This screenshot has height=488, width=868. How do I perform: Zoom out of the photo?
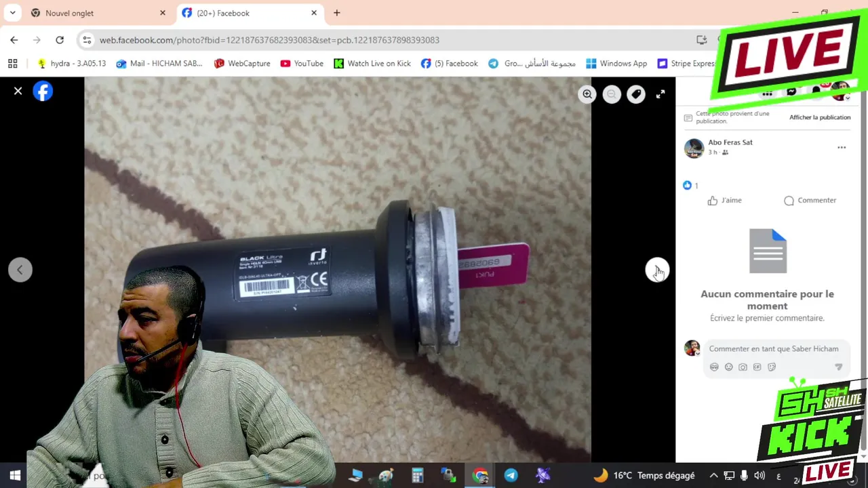tap(612, 94)
